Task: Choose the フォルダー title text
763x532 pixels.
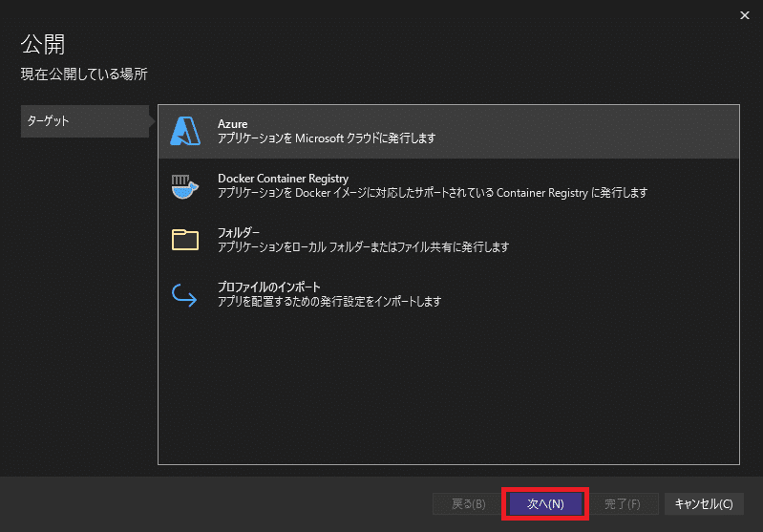Action: [239, 233]
